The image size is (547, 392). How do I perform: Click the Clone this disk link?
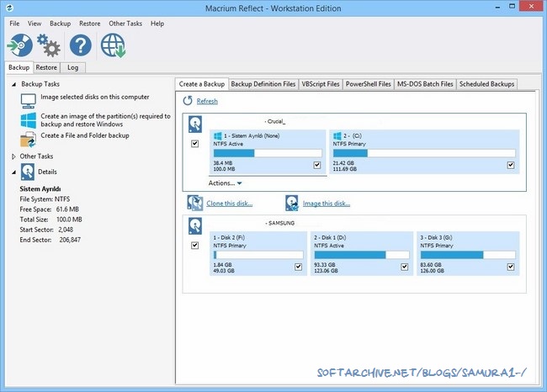tap(230, 203)
